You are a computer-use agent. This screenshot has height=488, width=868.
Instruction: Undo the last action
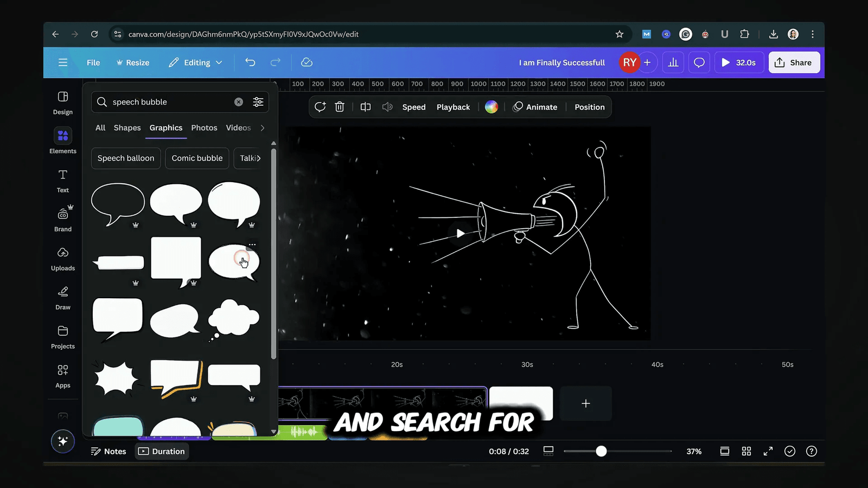click(250, 62)
